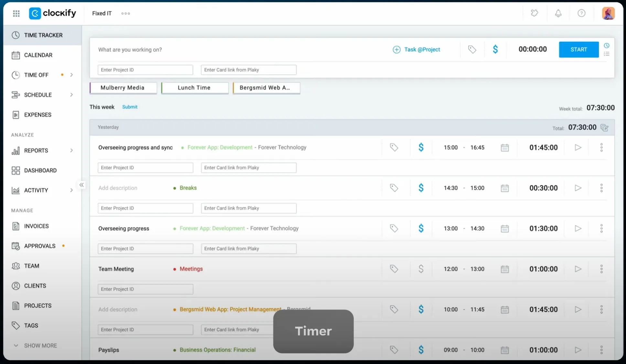Submit this week's timesheet
626x364 pixels.
point(129,107)
